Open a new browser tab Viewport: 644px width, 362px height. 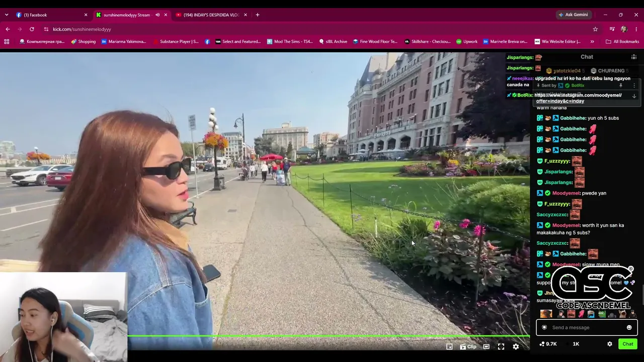tap(258, 15)
